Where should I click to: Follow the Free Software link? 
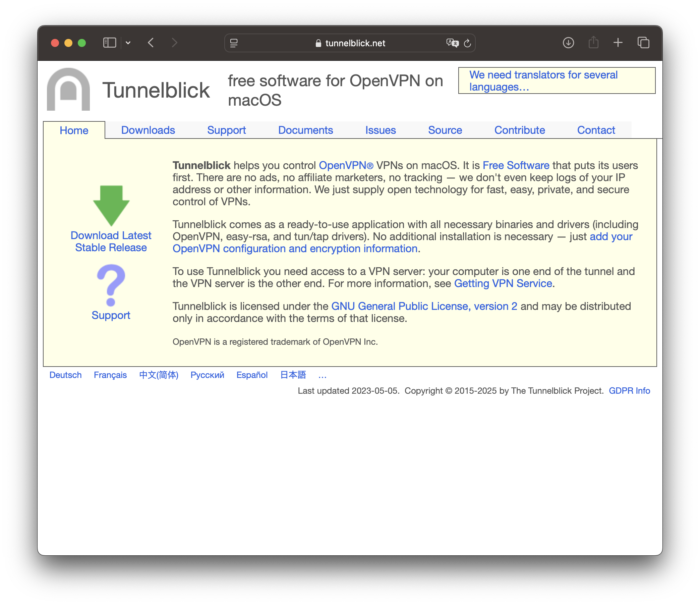coord(516,165)
